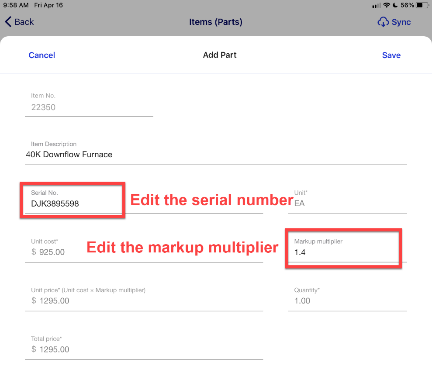432x374 pixels.
Task: Cancel adding the part
Action: coord(42,55)
